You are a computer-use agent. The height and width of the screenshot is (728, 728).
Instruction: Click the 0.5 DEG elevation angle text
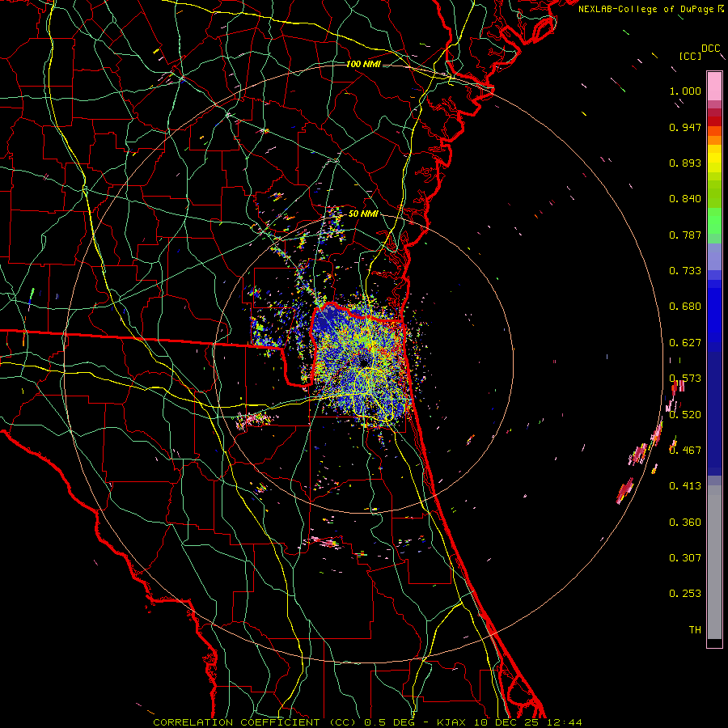(x=389, y=722)
